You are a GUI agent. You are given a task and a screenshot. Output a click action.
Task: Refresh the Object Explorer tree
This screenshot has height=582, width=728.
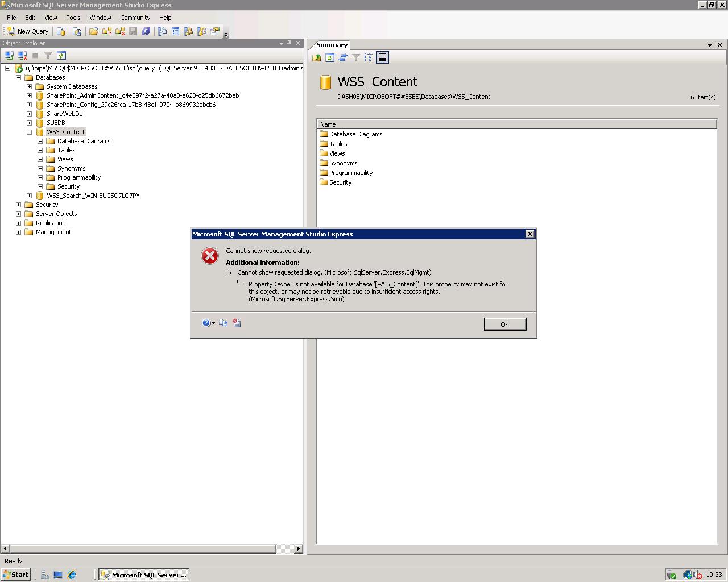coord(61,55)
